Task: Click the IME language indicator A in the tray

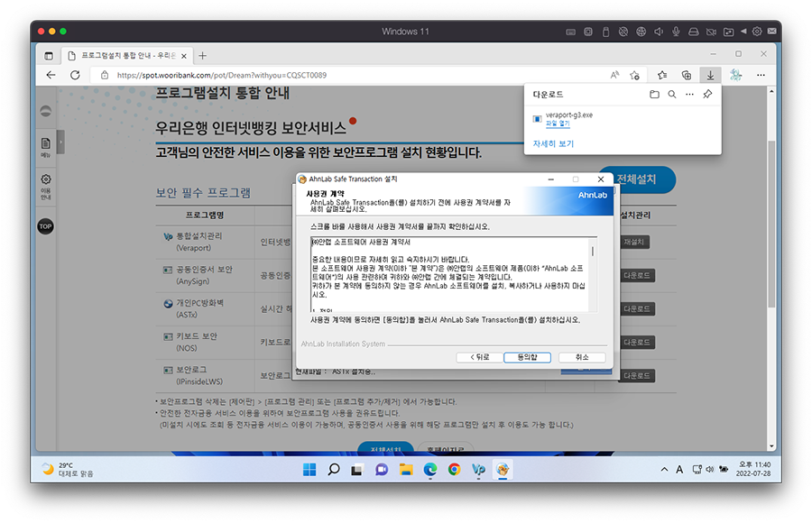Action: click(x=679, y=470)
